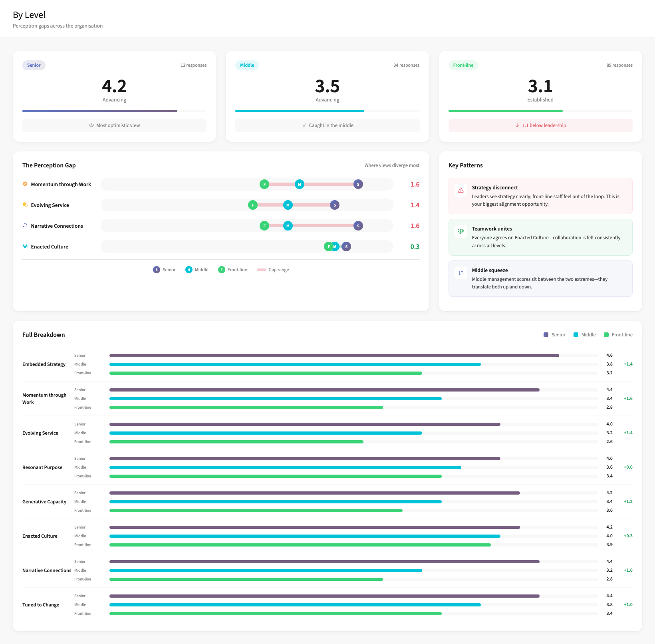
Task: Click the Evolving Service chat icon in Perception Gap
Action: pyautogui.click(x=25, y=205)
